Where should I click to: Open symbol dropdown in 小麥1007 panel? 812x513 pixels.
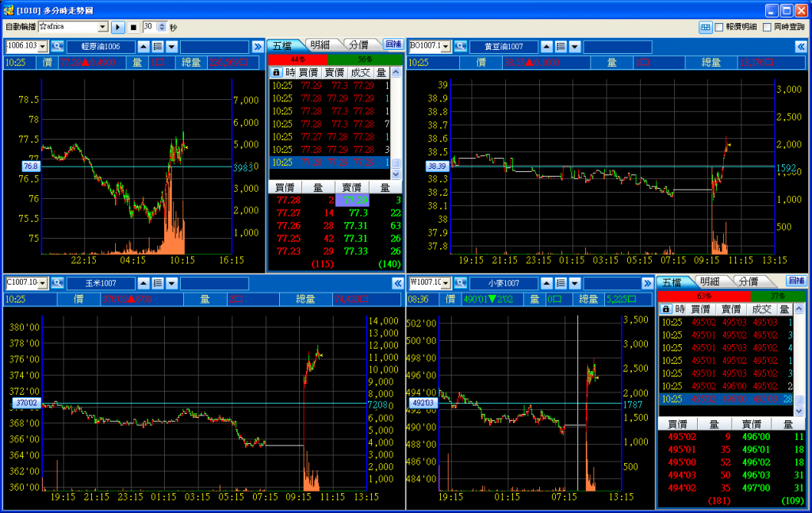[446, 283]
